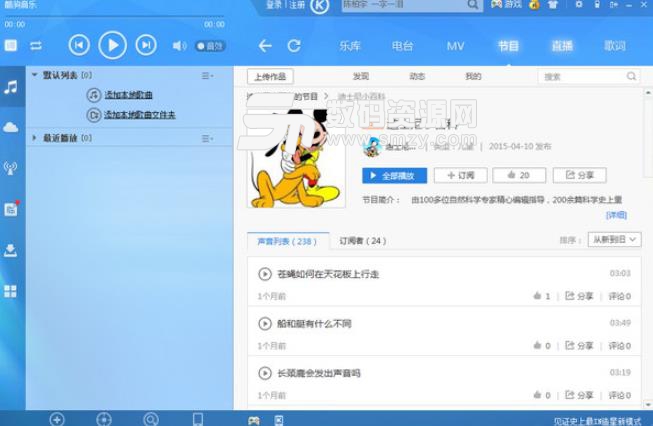Skip to the next track

tap(146, 45)
